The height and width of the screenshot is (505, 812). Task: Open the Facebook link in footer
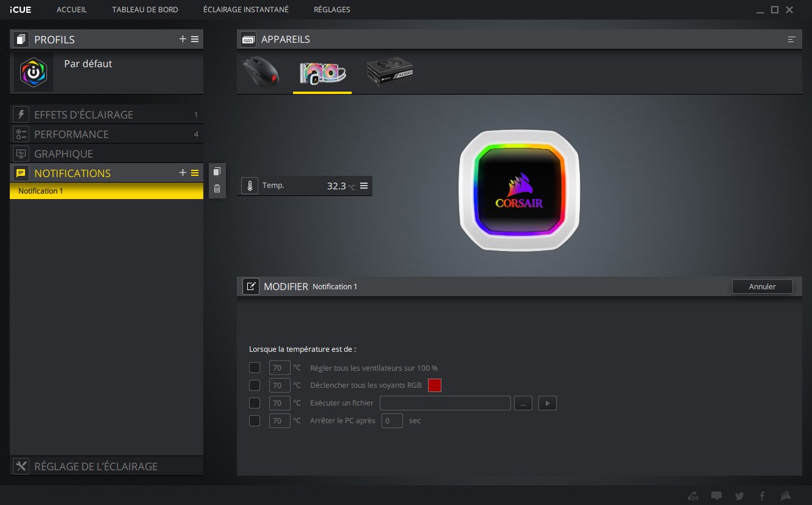click(762, 496)
